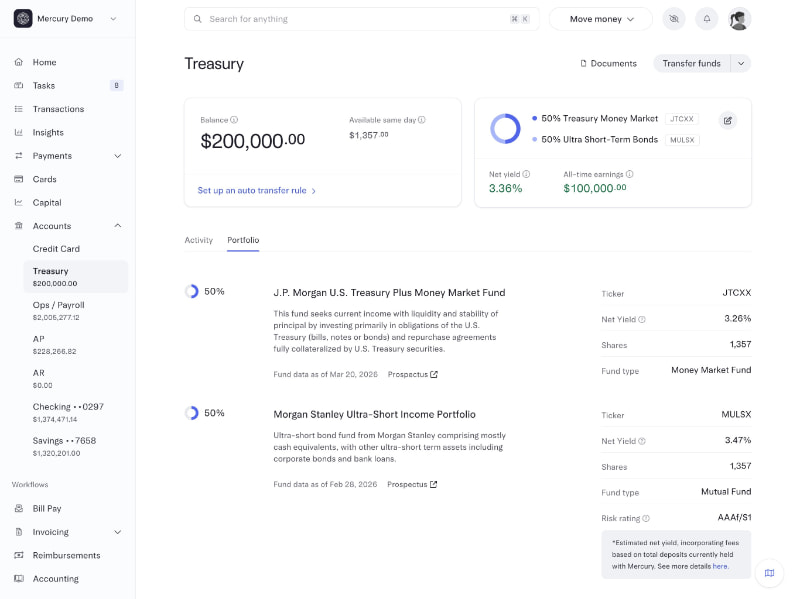
Task: Click the All-time earnings info icon
Action: tap(630, 174)
